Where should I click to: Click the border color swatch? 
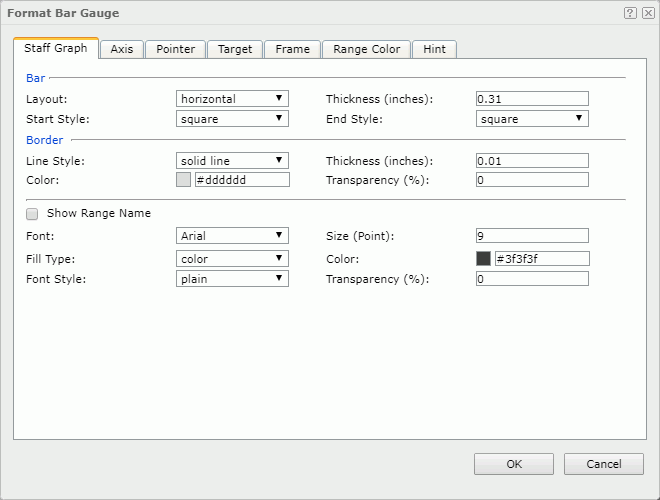pyautogui.click(x=183, y=180)
